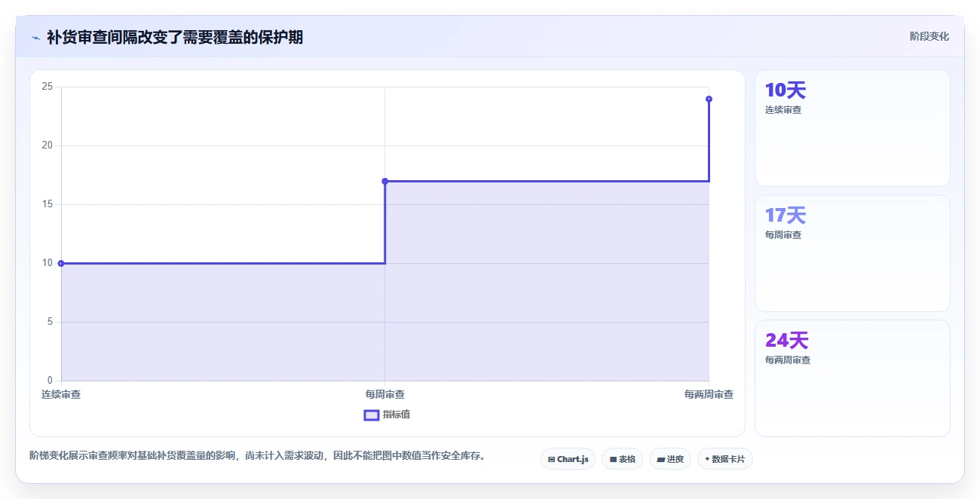This screenshot has width=980, height=499.
Task: Click the y-axis value 5
Action: point(50,322)
